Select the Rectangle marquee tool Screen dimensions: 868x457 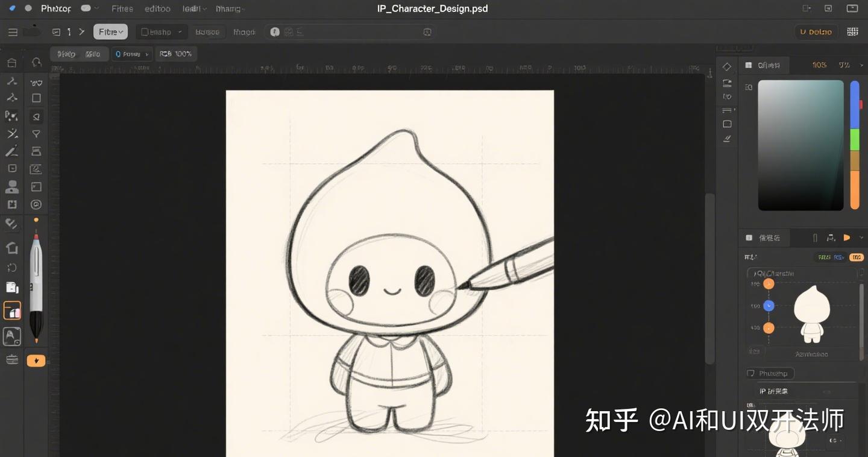[x=36, y=98]
